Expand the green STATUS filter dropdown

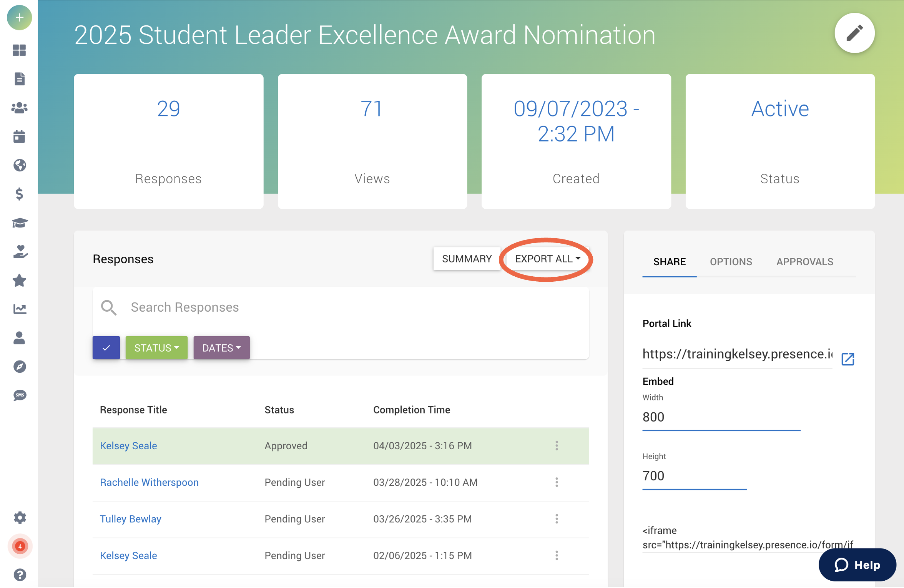pos(156,348)
